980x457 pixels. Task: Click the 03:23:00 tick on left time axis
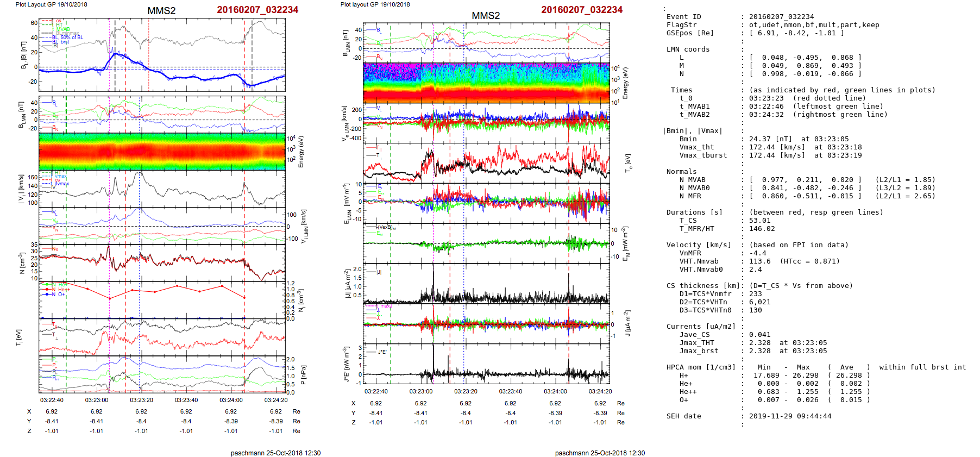pos(96,400)
